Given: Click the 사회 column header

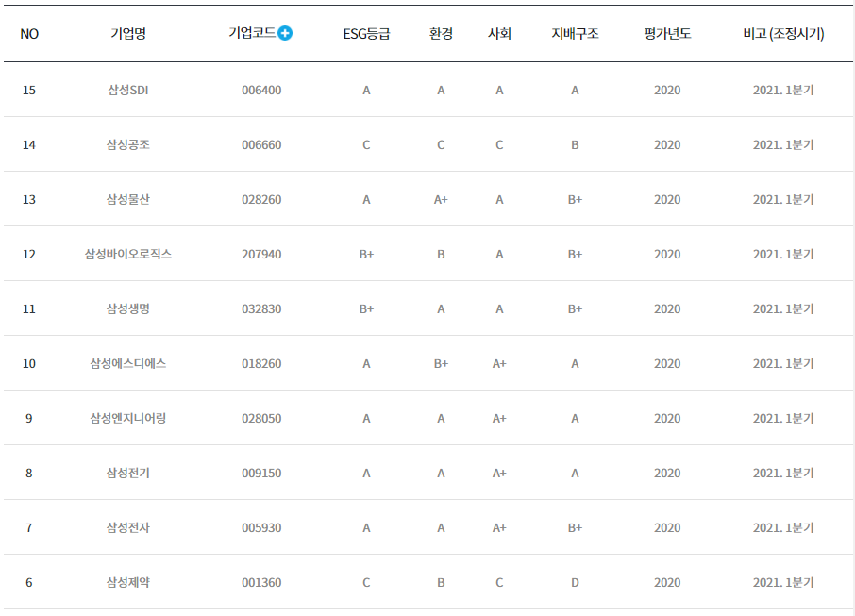Looking at the screenshot, I should click(x=499, y=34).
